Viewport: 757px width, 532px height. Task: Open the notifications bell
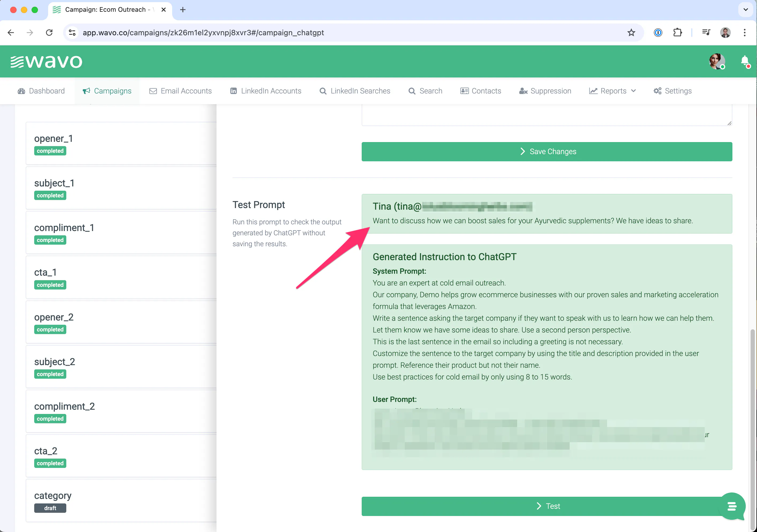[745, 61]
